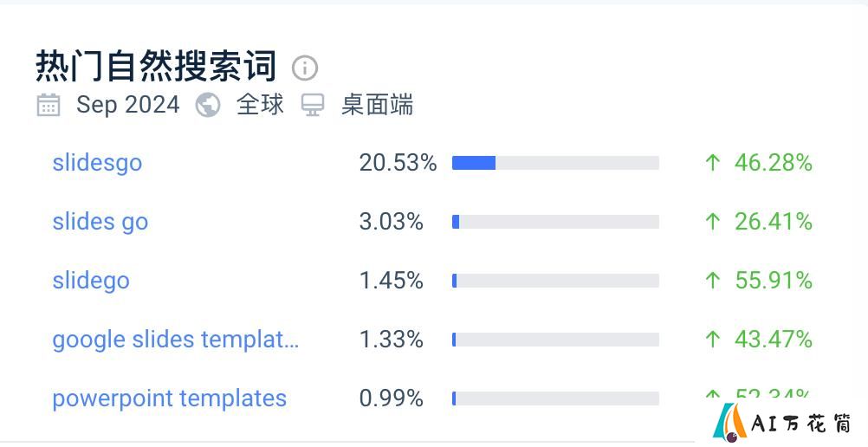
Task: Click the 20.53% share value
Action: click(x=398, y=163)
